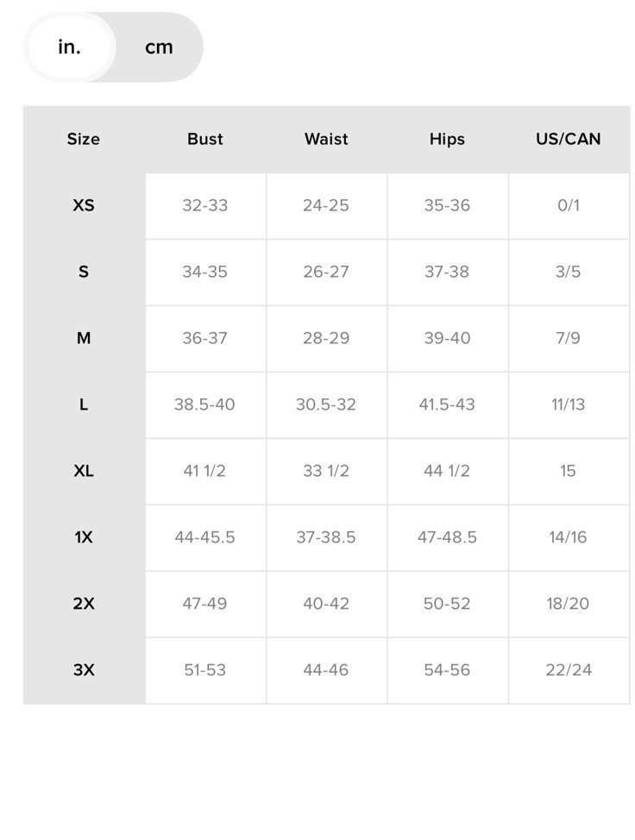Click hips cell 39-40
Image resolution: width=635 pixels, height=840 pixels.
point(448,339)
